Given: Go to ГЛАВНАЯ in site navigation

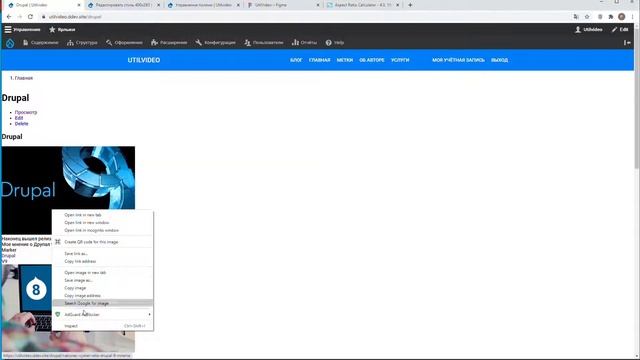Looking at the screenshot, I should [x=320, y=60].
